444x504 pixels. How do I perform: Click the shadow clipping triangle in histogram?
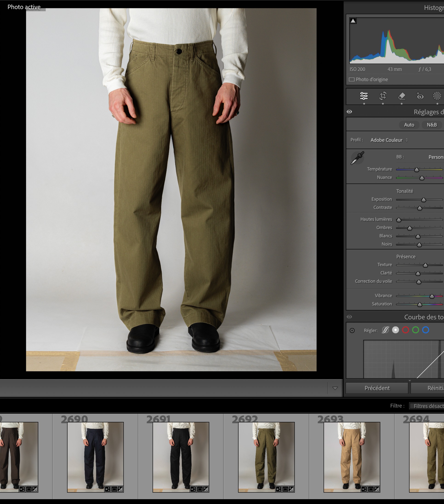point(353,21)
